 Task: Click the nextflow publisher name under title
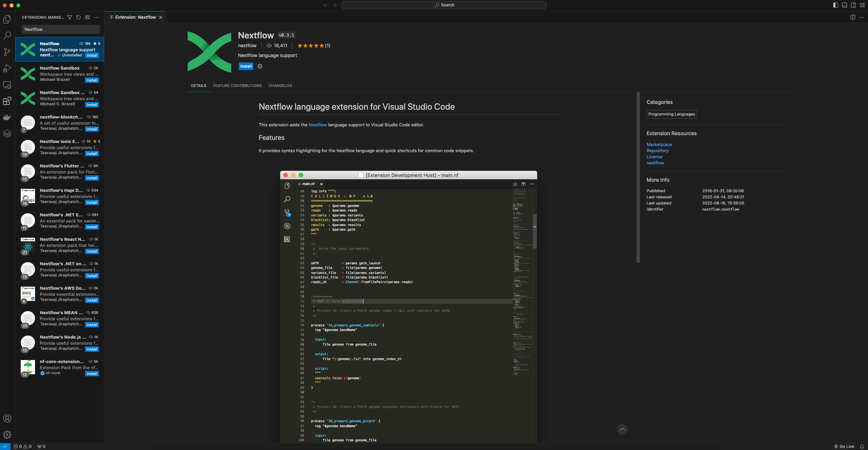coord(247,46)
